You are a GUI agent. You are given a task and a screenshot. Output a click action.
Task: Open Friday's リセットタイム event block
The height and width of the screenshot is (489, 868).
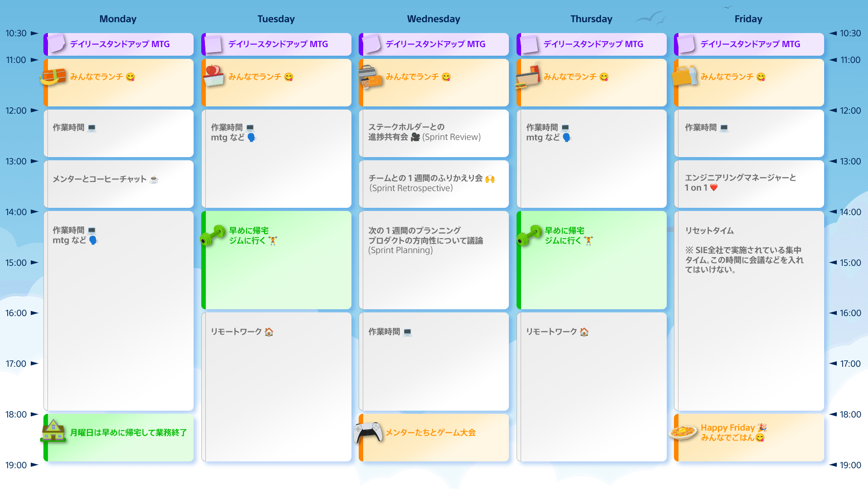pos(749,311)
